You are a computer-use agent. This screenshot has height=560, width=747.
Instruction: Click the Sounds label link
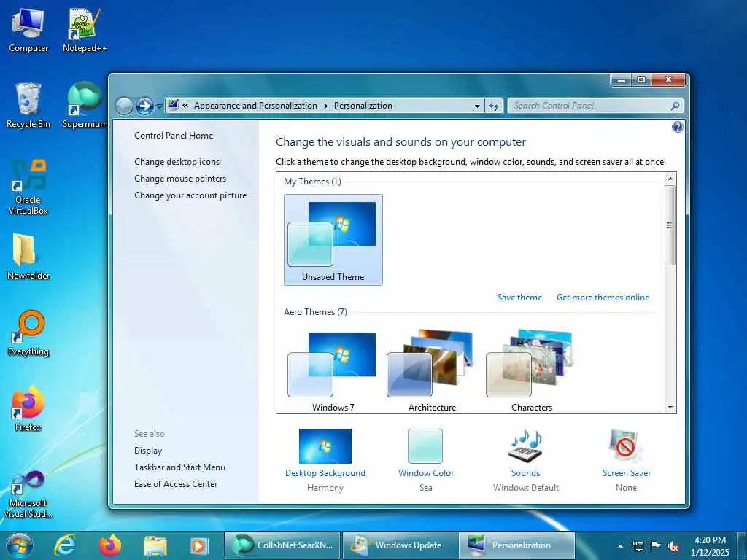coord(526,473)
